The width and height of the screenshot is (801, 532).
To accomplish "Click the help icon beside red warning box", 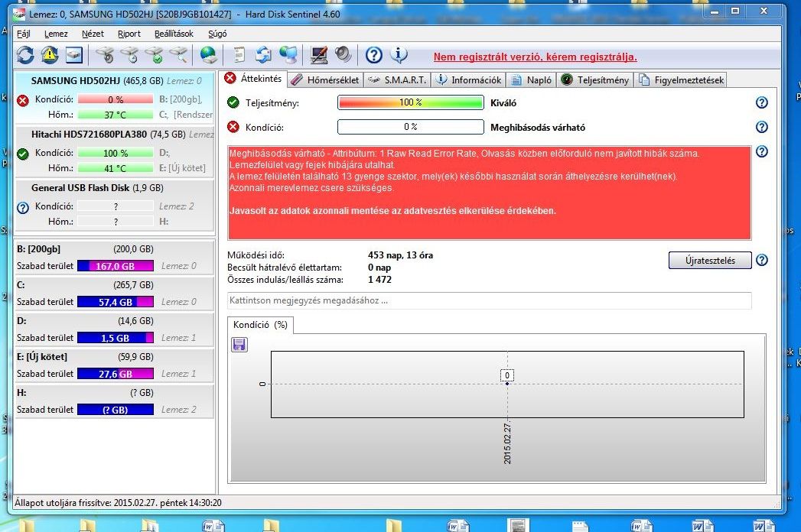I will point(762,151).
